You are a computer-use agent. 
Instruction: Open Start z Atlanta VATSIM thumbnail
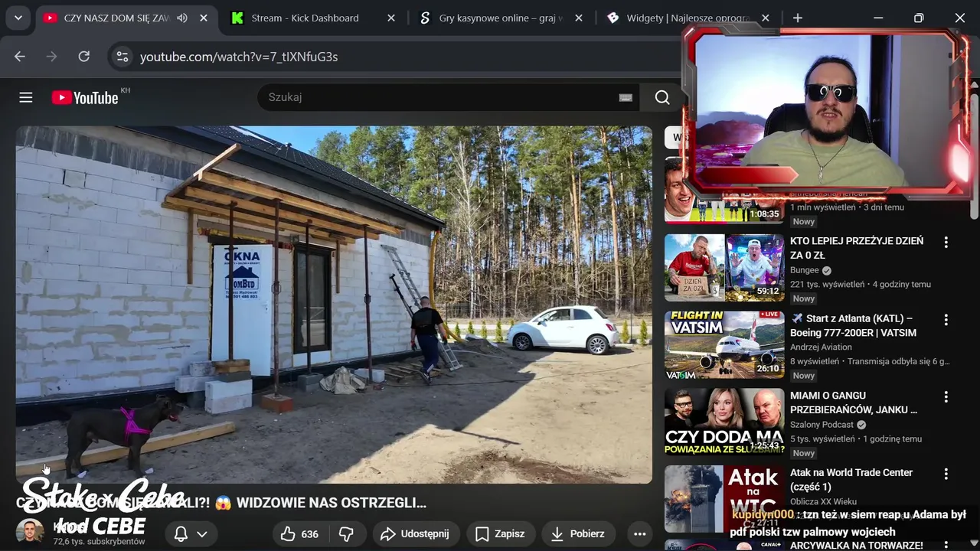(x=724, y=344)
